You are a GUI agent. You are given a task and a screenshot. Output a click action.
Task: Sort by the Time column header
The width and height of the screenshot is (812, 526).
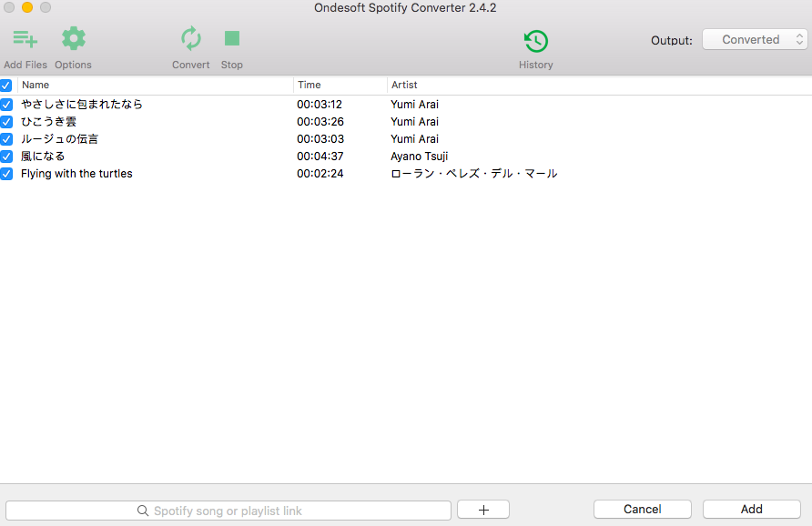pos(310,85)
